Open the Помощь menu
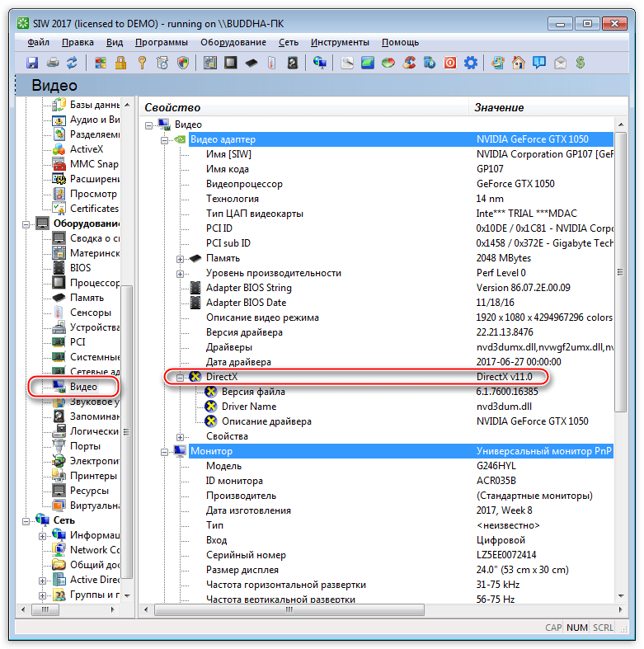This screenshot has height=649, width=644. [400, 42]
